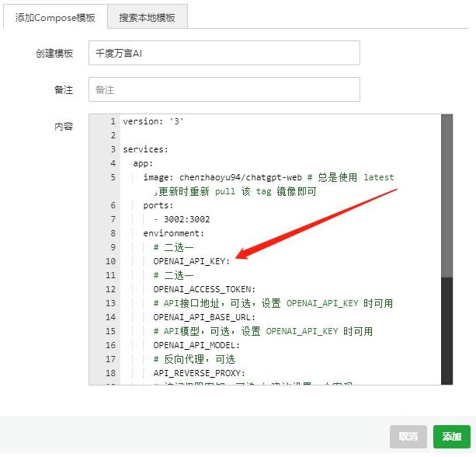Click the image: chenzhaoyu94/chatgpt-web text
Screen dimensions: 476x457
pyautogui.click(x=223, y=177)
